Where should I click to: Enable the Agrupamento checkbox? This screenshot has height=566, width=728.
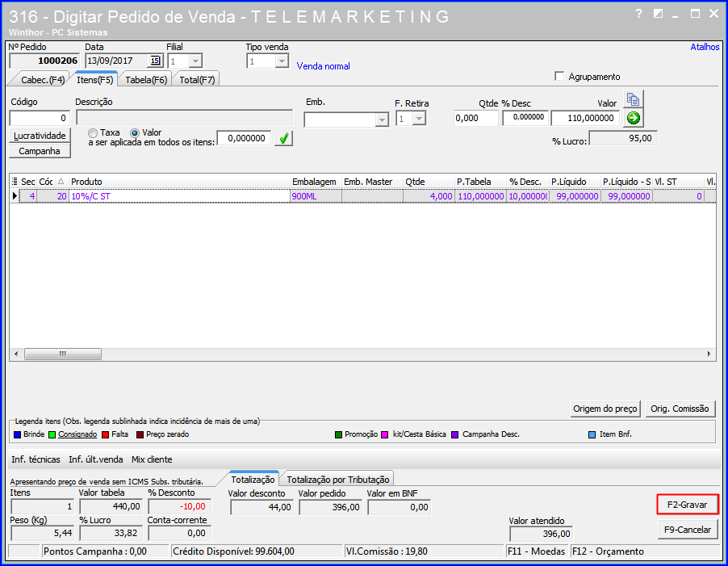tap(559, 76)
